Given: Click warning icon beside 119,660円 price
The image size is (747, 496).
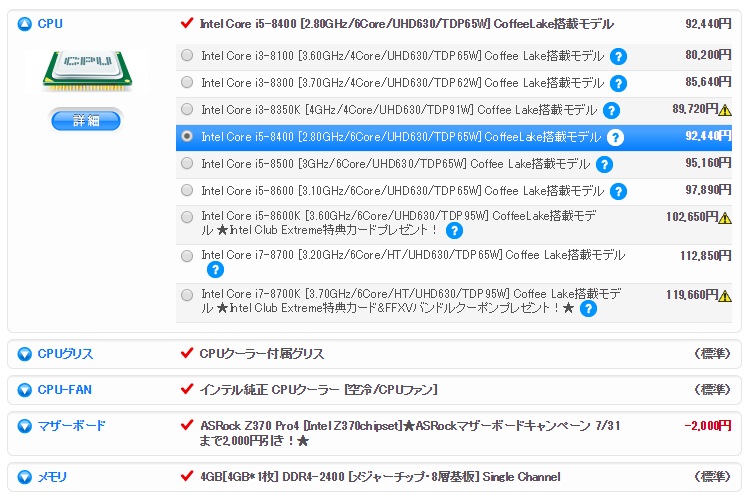Looking at the screenshot, I should click(x=725, y=296).
